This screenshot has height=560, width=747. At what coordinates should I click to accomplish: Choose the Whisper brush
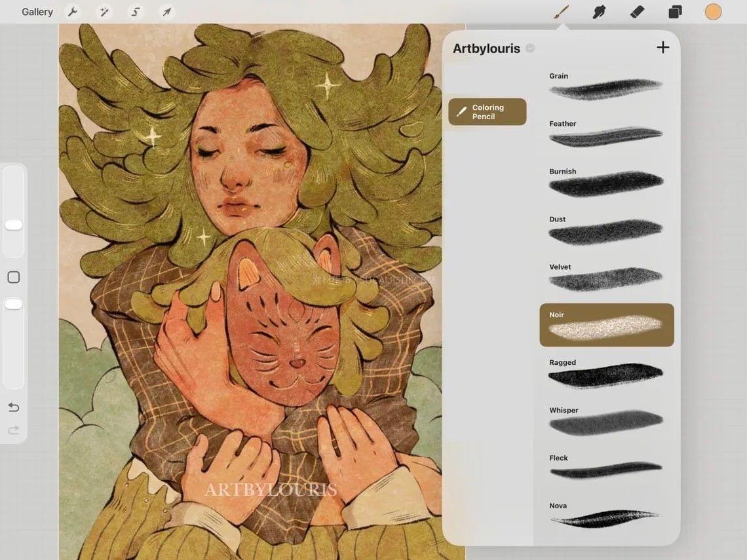click(607, 420)
